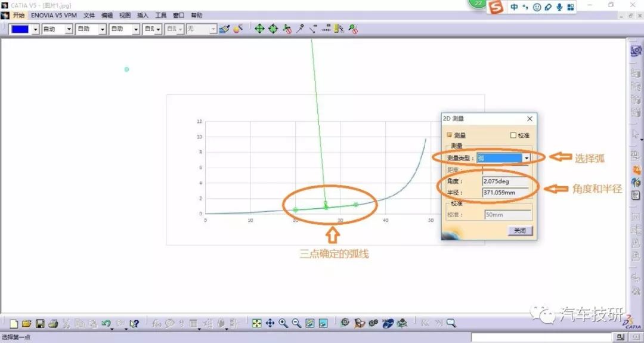Open the 视图 menu
The image size is (644, 343).
[x=125, y=15]
